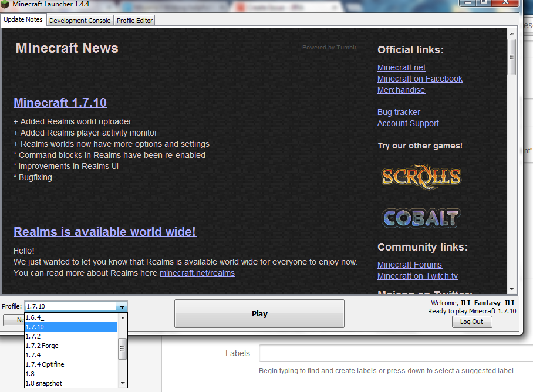
Task: Select the Update Notes tab
Action: coord(23,20)
